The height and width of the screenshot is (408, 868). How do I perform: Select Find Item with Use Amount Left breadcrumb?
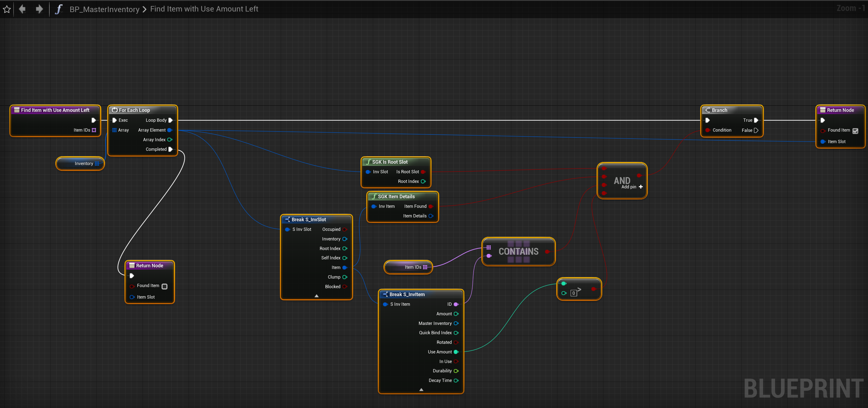click(204, 9)
